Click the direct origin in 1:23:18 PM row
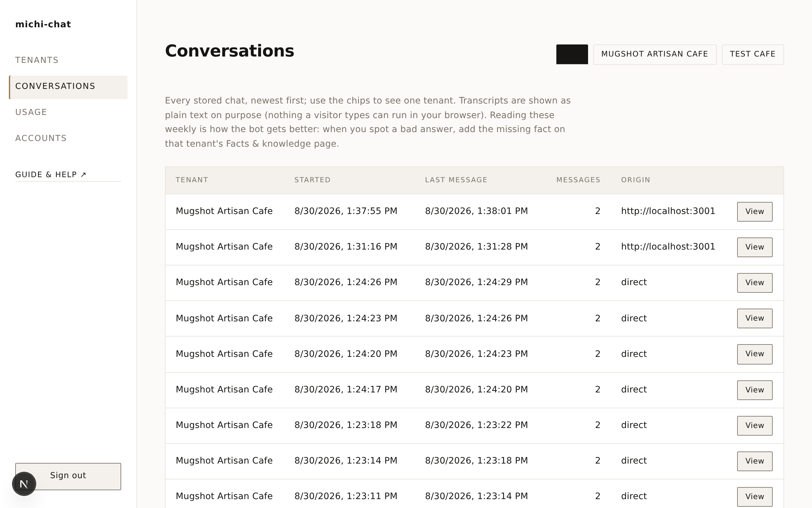Screen dimensions: 812x508 coord(633,425)
